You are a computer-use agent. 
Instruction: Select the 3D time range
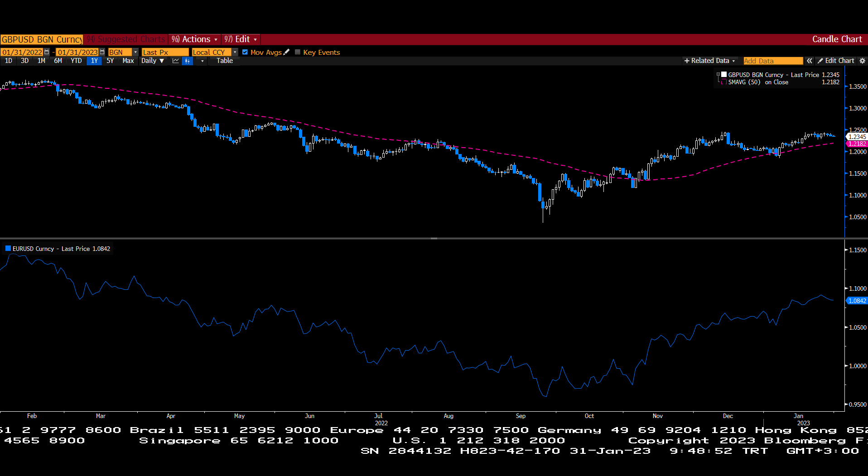pos(25,61)
